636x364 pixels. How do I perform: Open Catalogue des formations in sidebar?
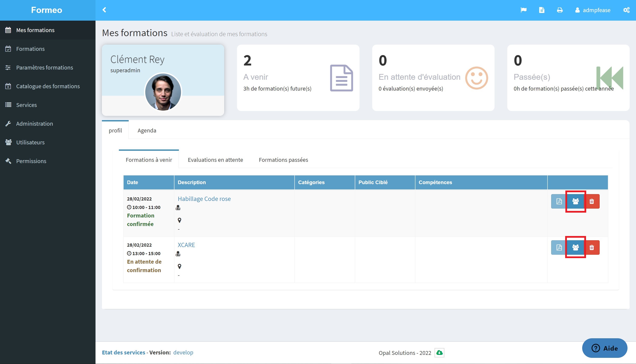(48, 86)
